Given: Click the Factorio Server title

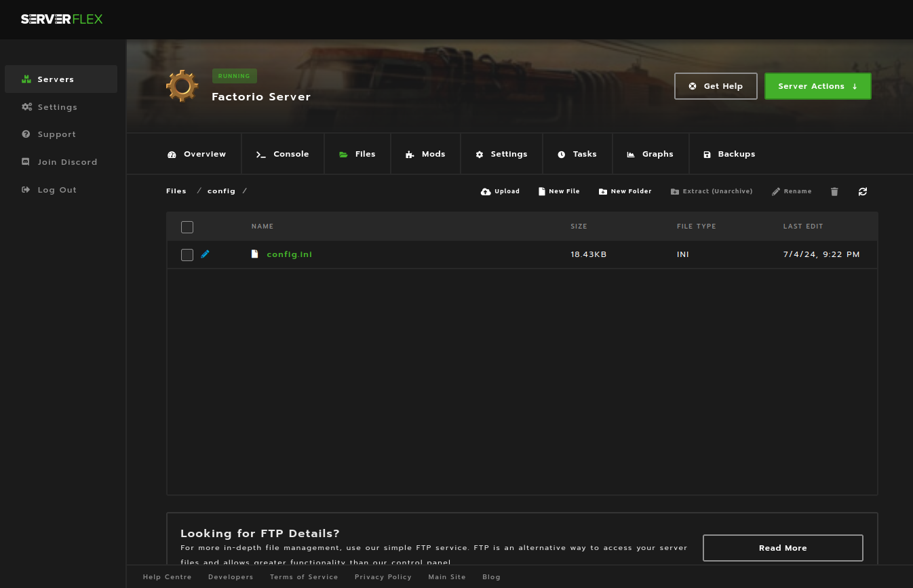Looking at the screenshot, I should tap(261, 97).
